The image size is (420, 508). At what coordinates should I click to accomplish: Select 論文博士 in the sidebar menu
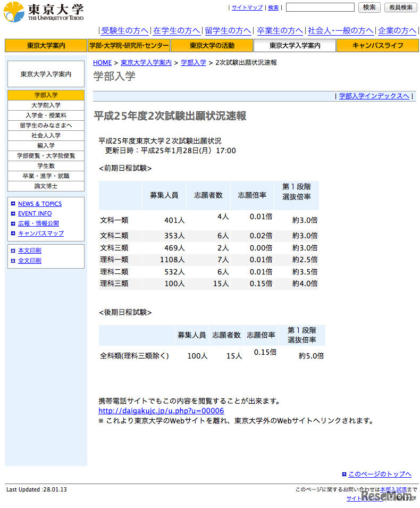pos(46,186)
